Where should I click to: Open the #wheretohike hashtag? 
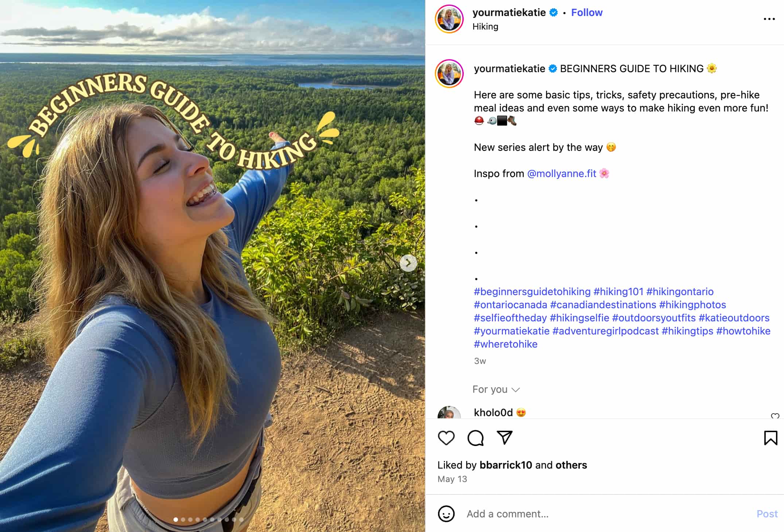coord(505,344)
